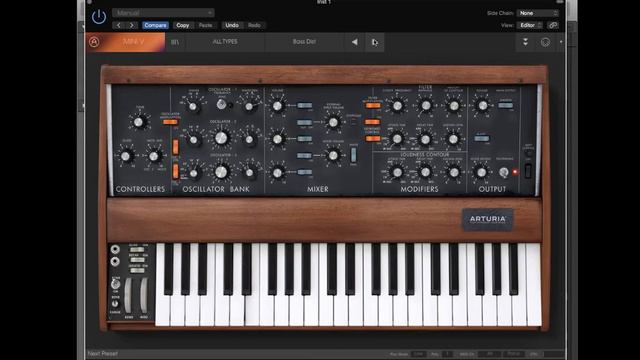The height and width of the screenshot is (360, 640).
Task: Click the Voice Detune knob
Action: (482, 172)
